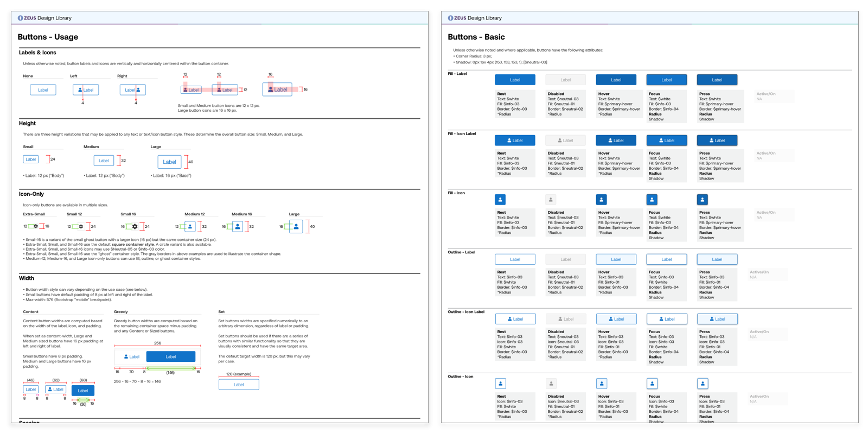Click the Disabled button in Fill - Label row

(x=565, y=80)
